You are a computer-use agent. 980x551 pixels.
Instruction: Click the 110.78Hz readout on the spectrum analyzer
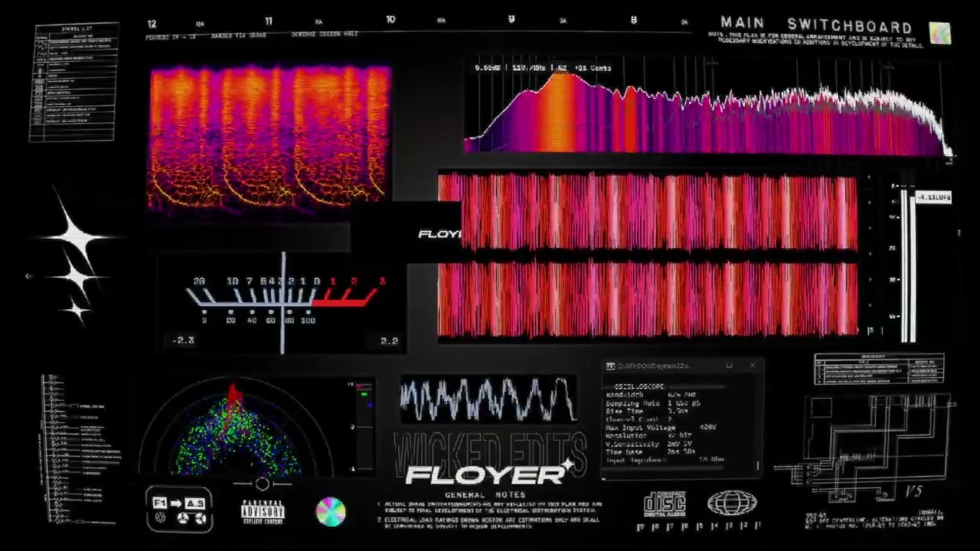pos(529,68)
